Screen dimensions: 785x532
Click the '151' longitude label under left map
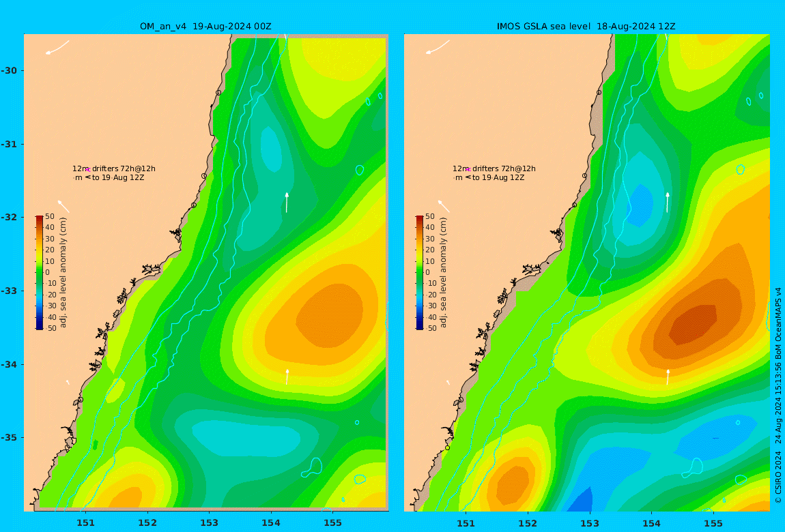click(x=85, y=522)
